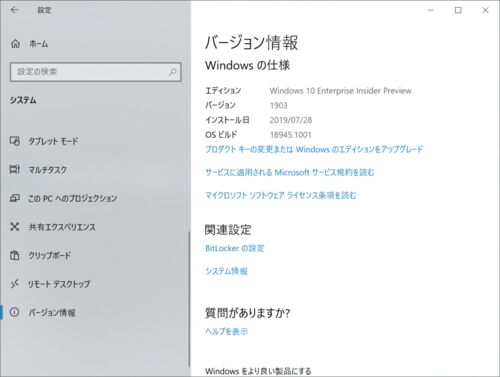Click the Clipboard icon
Screen dimensions: 500x377
tap(15, 255)
